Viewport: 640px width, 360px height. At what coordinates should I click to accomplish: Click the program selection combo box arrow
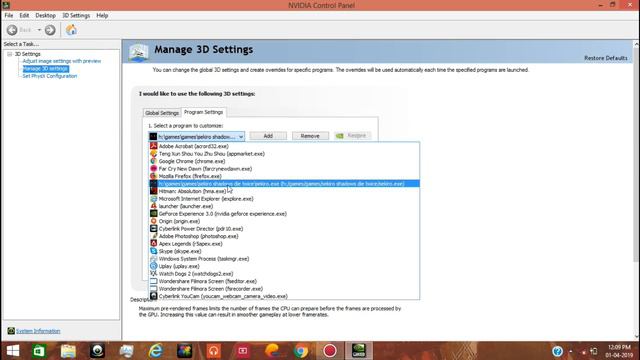click(x=241, y=137)
